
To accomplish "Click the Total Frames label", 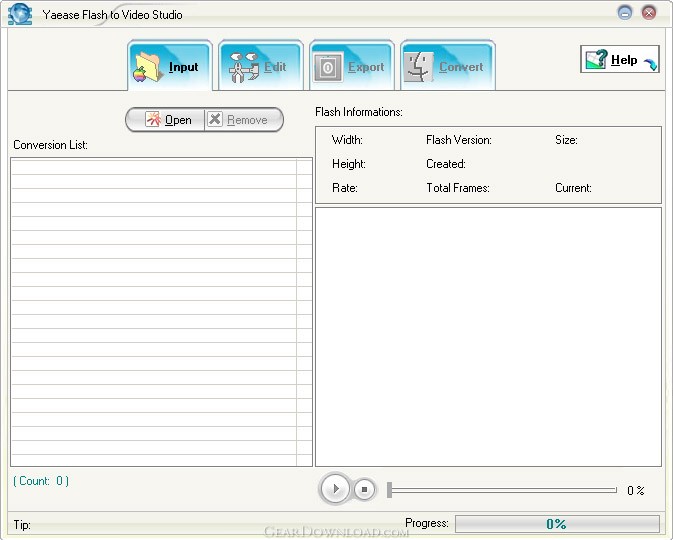I will (x=458, y=188).
